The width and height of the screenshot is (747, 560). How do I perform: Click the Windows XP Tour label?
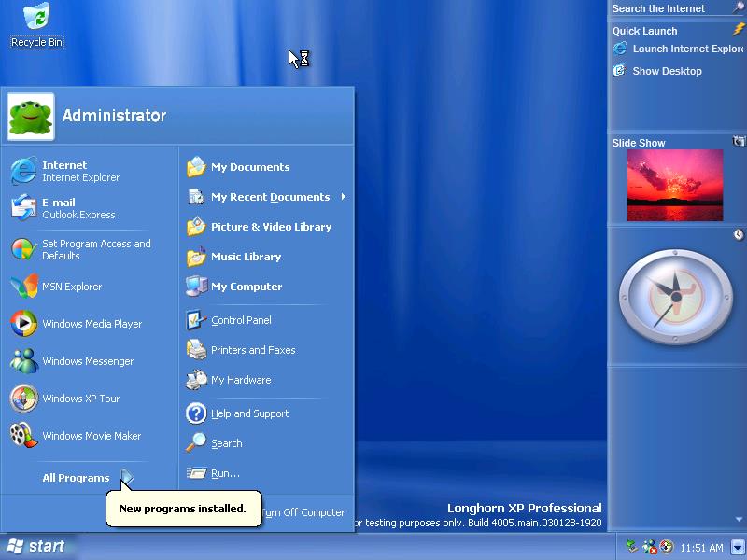click(x=81, y=399)
